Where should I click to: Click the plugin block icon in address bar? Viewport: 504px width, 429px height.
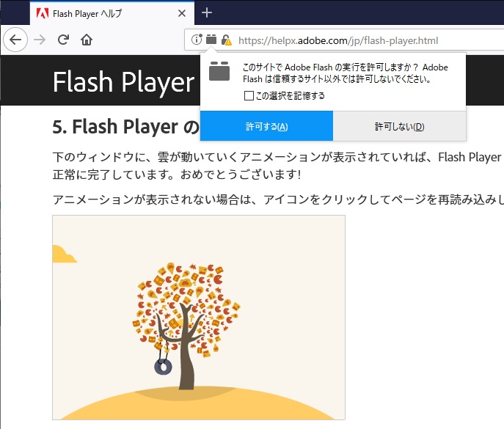[x=211, y=40]
